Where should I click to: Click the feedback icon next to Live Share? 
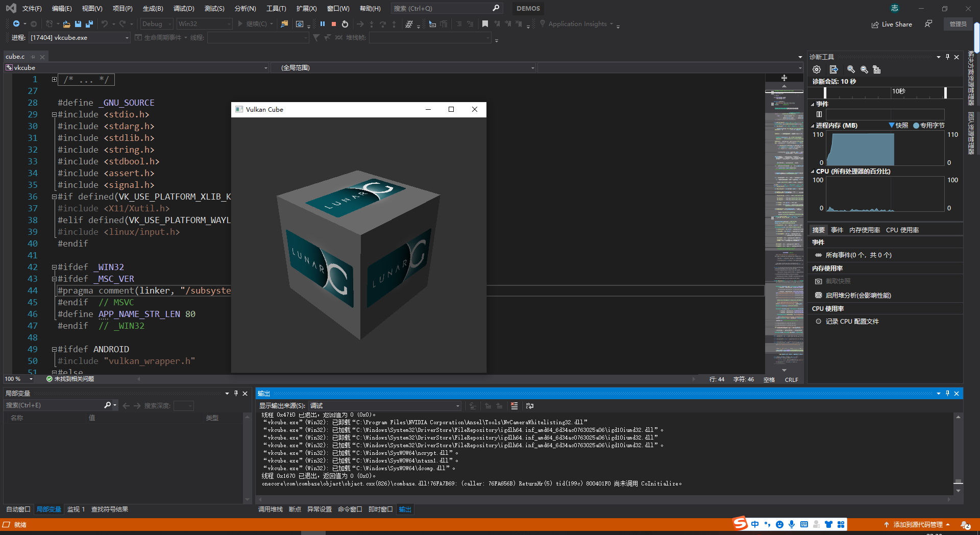click(x=928, y=24)
